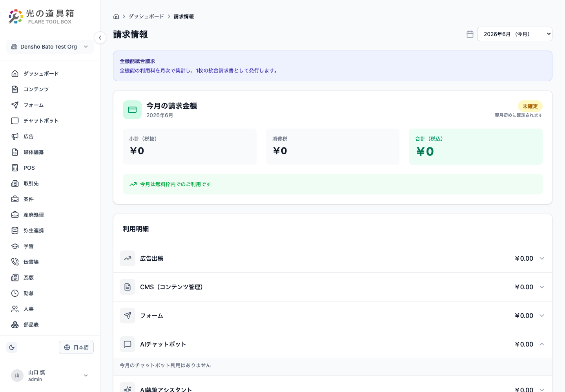Click the 合計（税込） amount card
The height and width of the screenshot is (392, 565).
pyautogui.click(x=476, y=147)
